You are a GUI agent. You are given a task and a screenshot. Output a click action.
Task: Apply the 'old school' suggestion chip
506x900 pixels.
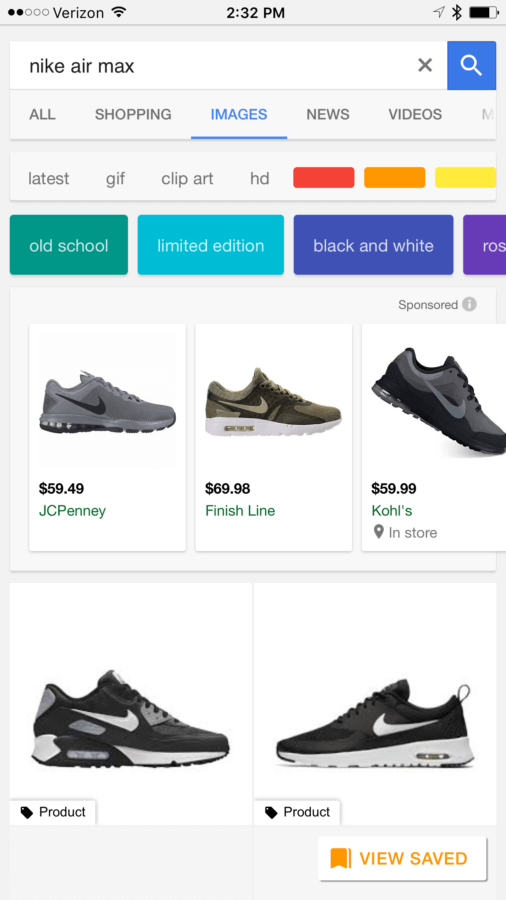(x=69, y=245)
